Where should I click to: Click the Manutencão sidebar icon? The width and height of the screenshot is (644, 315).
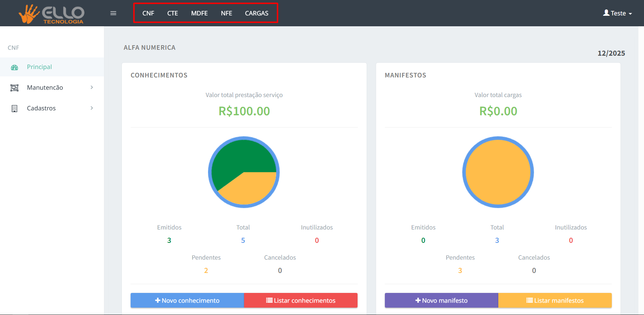coord(14,88)
